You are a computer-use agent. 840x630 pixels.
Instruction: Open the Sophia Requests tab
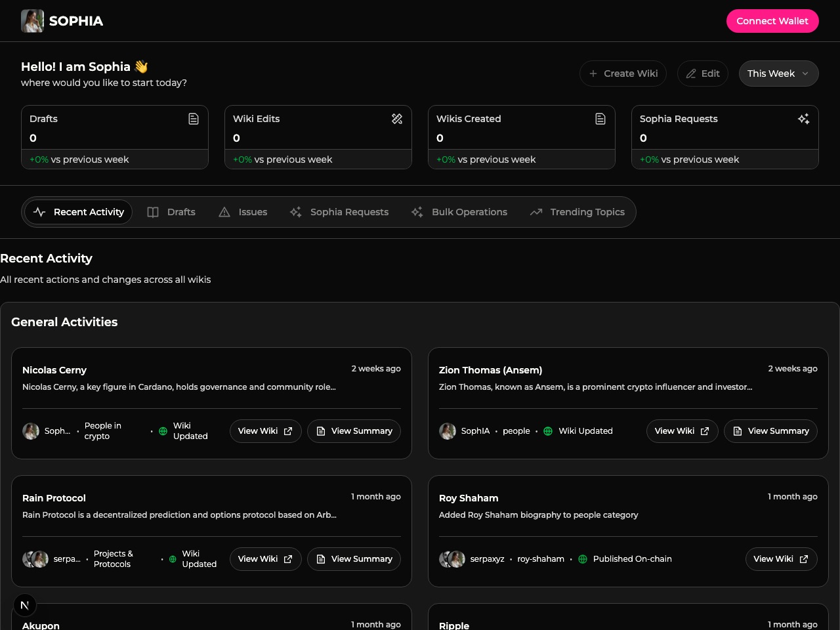(x=340, y=212)
